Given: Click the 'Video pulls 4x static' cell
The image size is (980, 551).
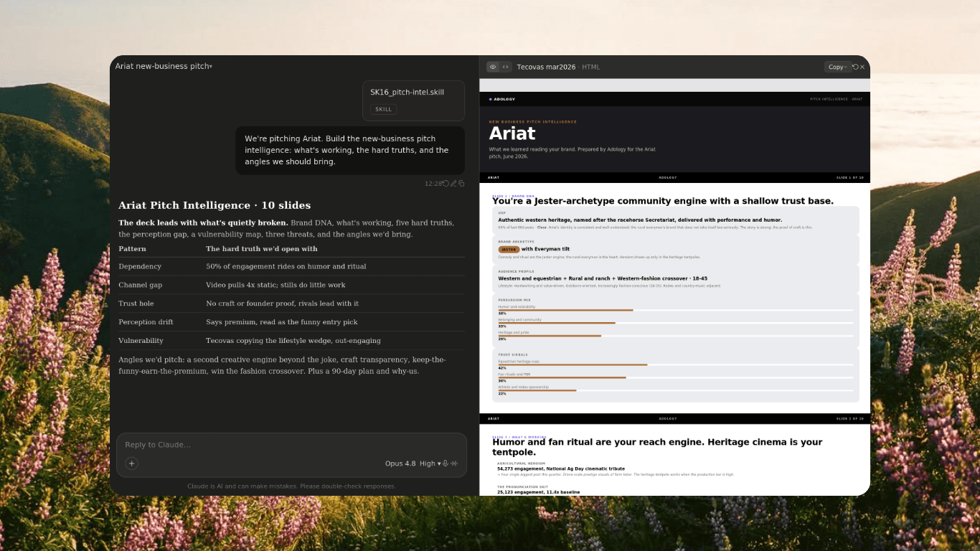Looking at the screenshot, I should click(x=275, y=285).
